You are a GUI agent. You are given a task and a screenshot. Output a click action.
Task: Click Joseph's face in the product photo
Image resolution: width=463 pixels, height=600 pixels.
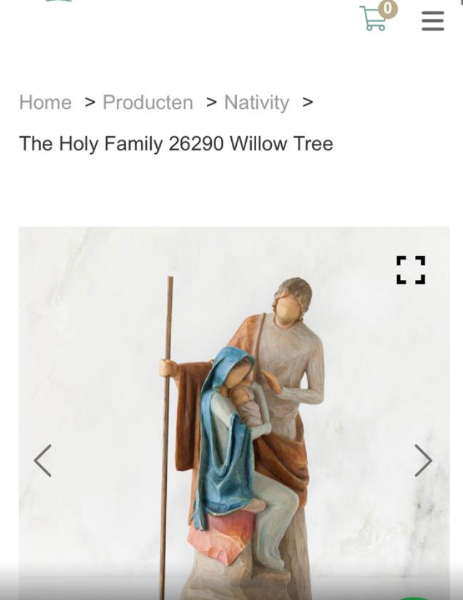pyautogui.click(x=288, y=311)
